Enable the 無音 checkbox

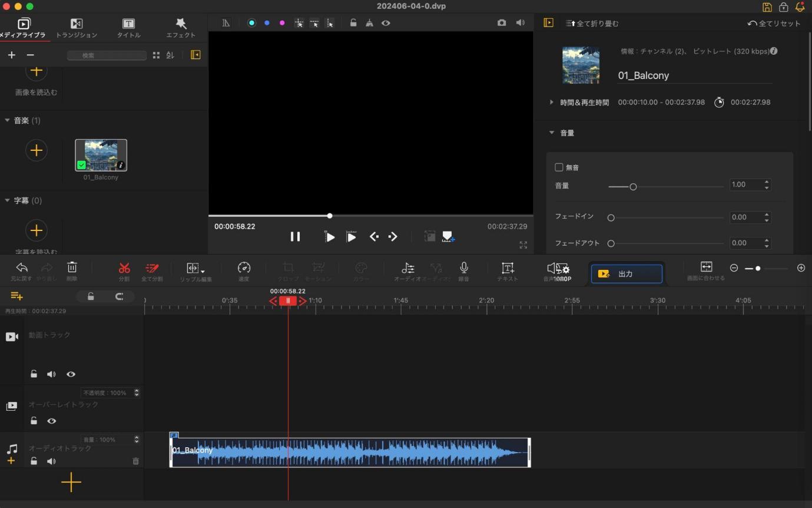point(559,167)
